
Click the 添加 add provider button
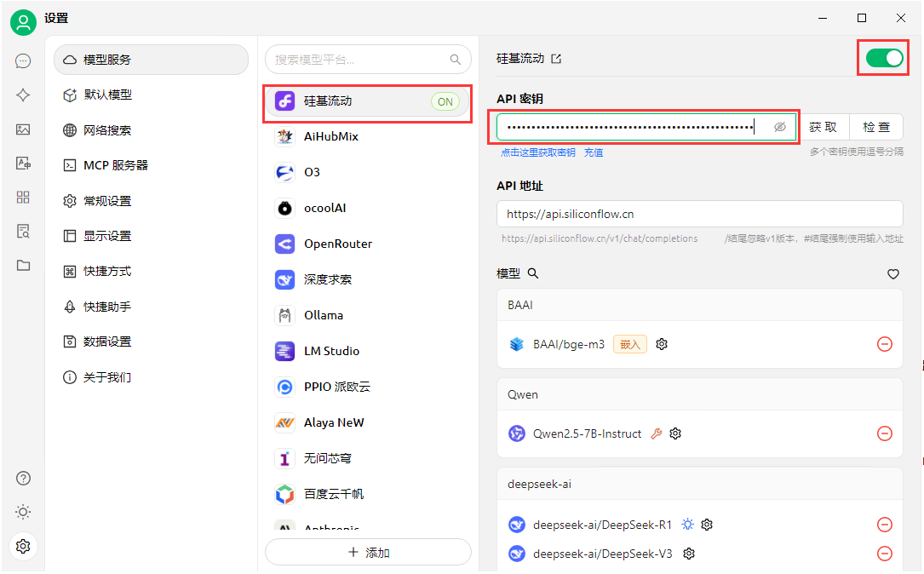[368, 552]
